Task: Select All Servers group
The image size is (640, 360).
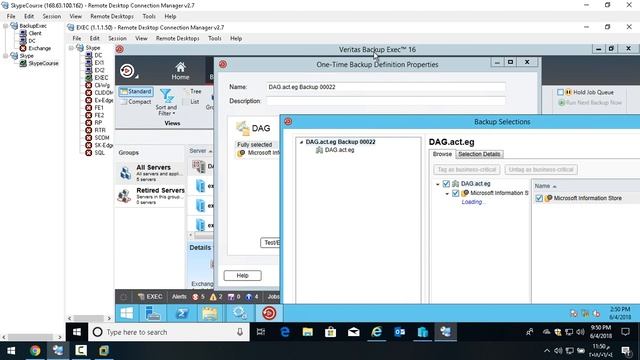Action: (x=150, y=173)
